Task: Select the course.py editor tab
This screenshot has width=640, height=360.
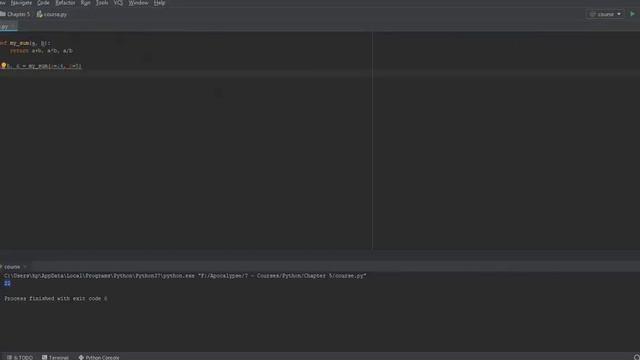Action: [8, 27]
